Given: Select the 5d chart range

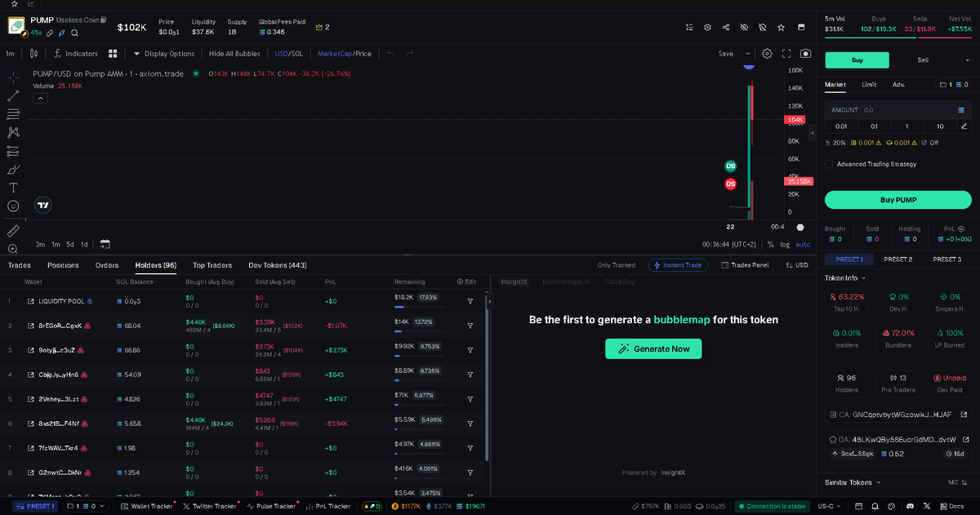Looking at the screenshot, I should coord(70,244).
